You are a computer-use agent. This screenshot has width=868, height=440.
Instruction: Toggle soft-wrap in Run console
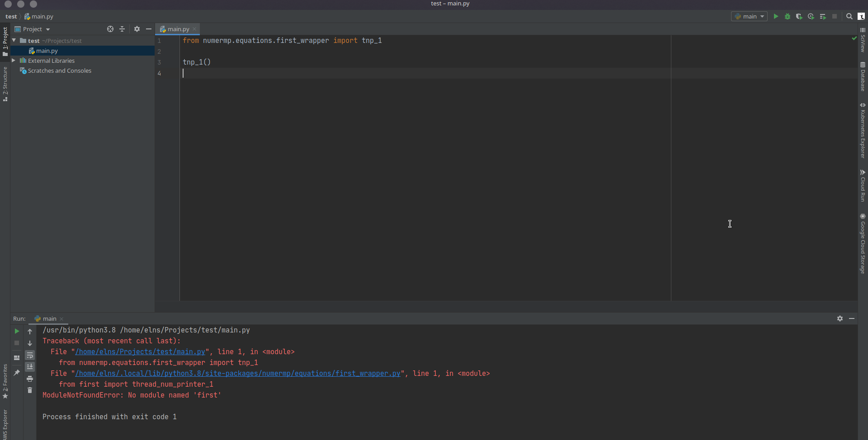coord(30,356)
